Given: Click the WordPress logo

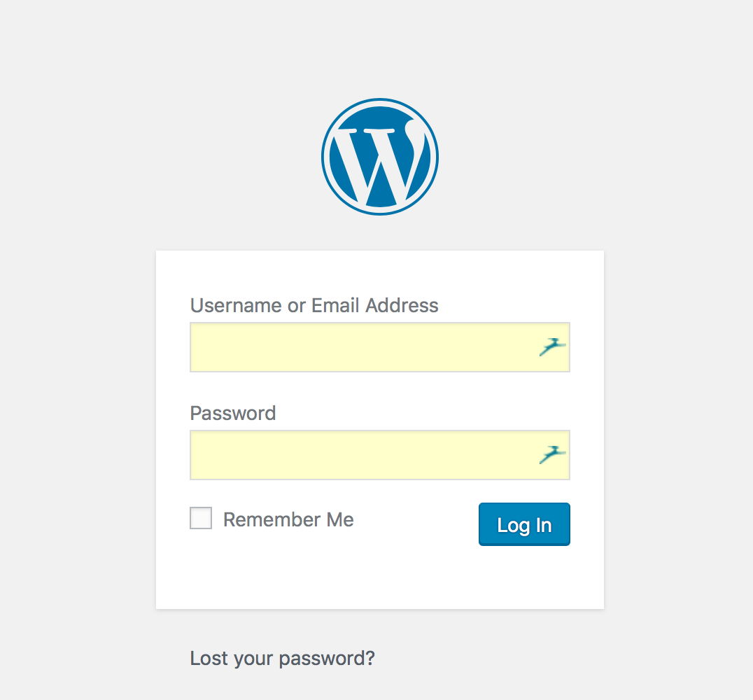Looking at the screenshot, I should point(380,157).
